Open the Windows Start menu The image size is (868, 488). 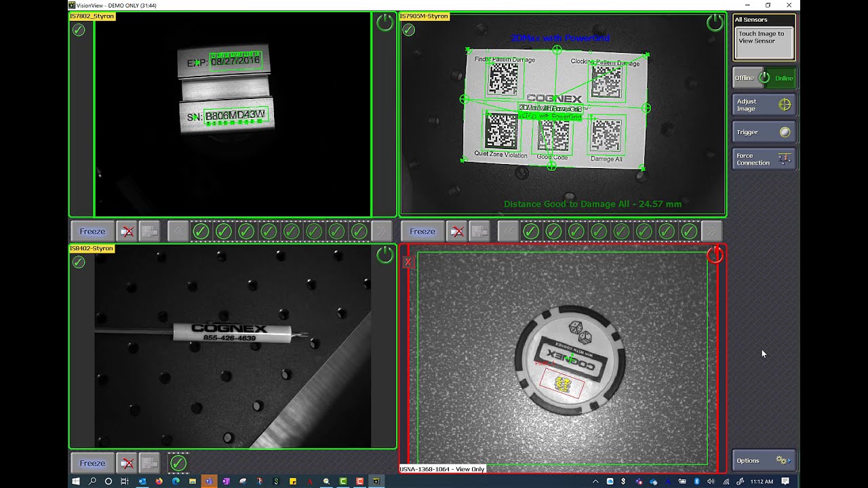pyautogui.click(x=75, y=481)
